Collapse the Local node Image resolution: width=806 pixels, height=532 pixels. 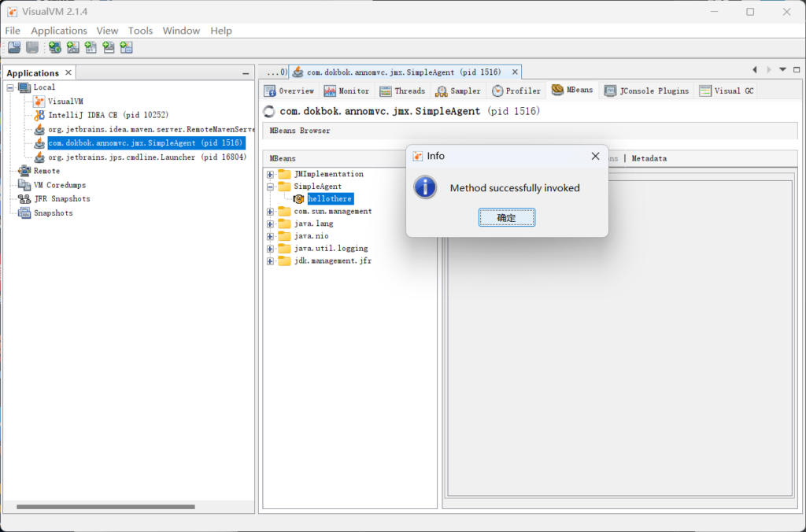9,87
